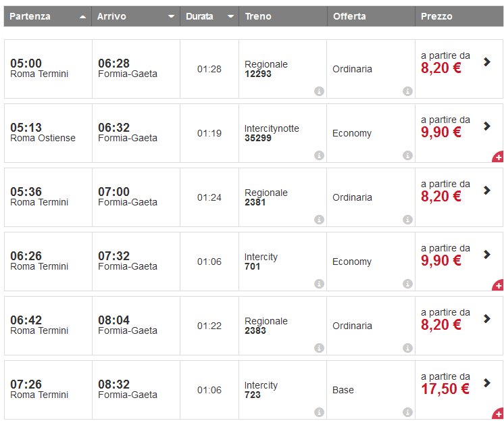Click the Offerta column header
This screenshot has width=504, height=421.
[349, 16]
